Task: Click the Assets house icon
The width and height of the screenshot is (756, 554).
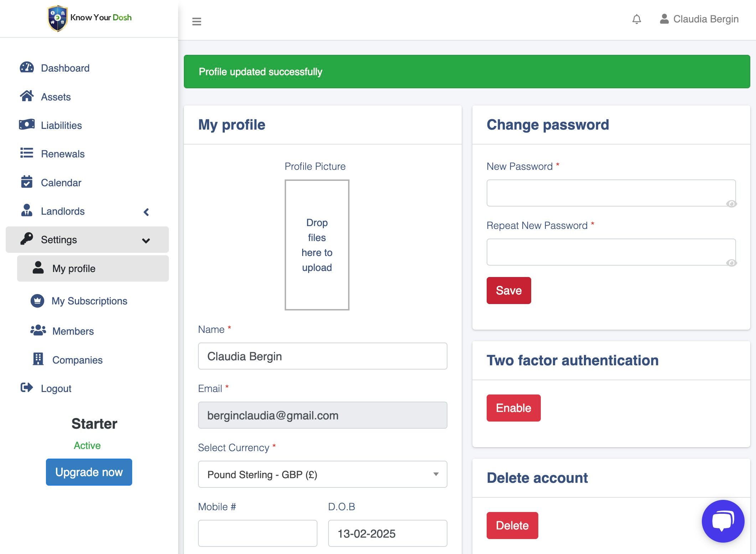Action: tap(27, 96)
